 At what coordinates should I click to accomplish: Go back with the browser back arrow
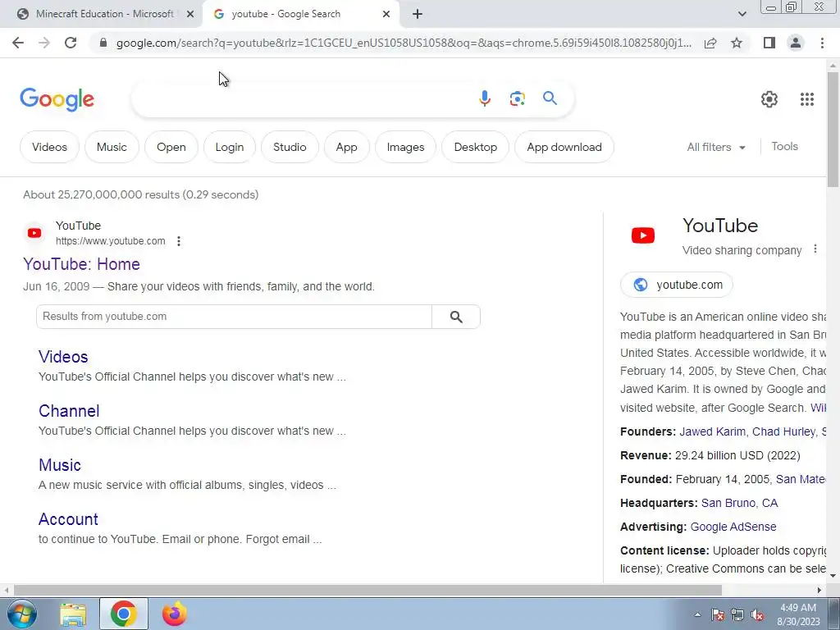(18, 43)
